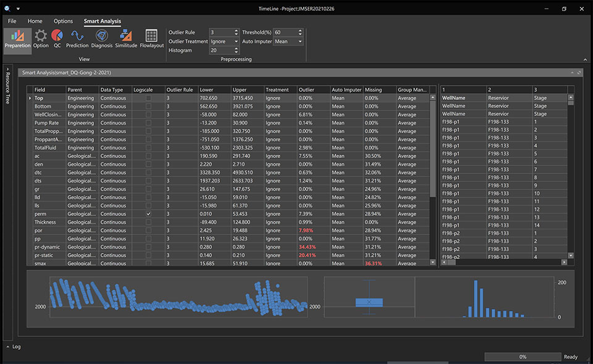
Task: Select the Smart Analysis ribbon tab
Action: click(x=103, y=21)
